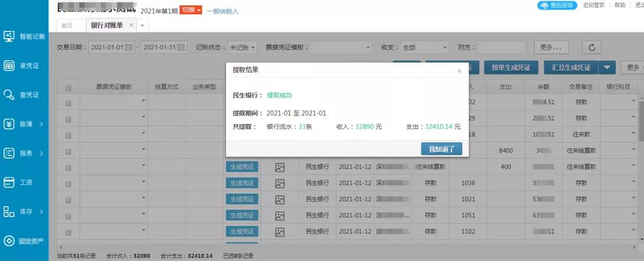Open start date calendar picker icon

[x=129, y=48]
